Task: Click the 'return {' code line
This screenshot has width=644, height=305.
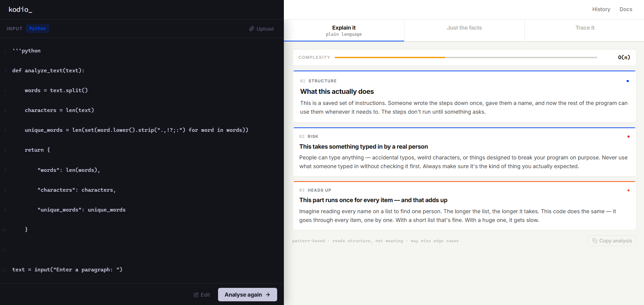Action: [37, 150]
